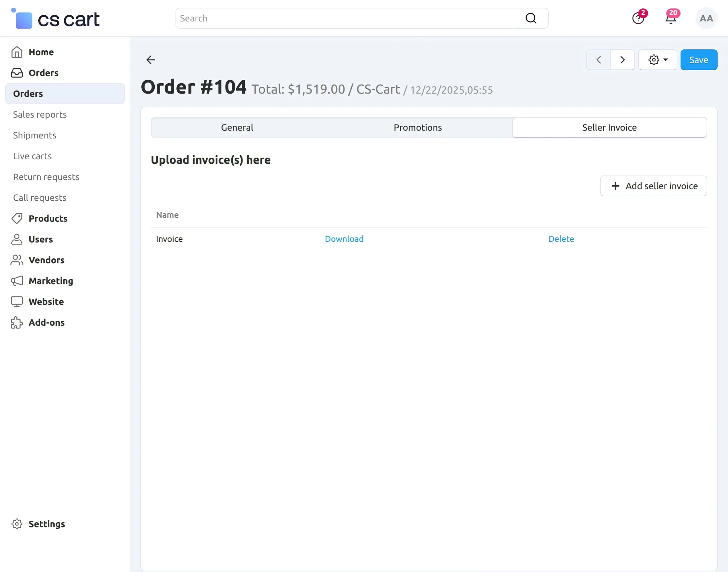
Task: Click the Add seller invoice button
Action: pyautogui.click(x=653, y=186)
